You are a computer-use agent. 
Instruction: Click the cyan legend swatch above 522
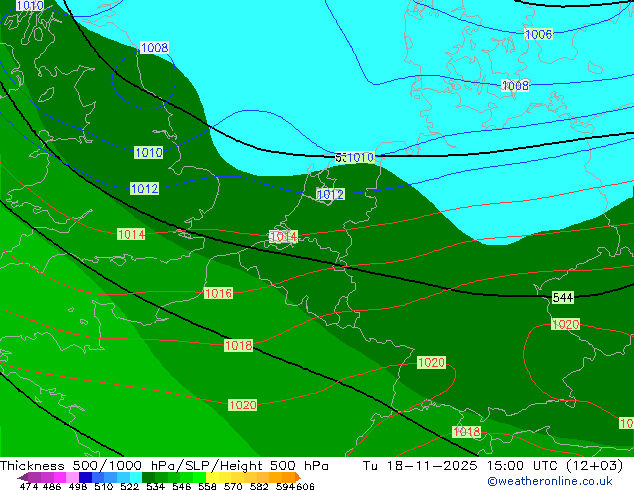pos(136,477)
